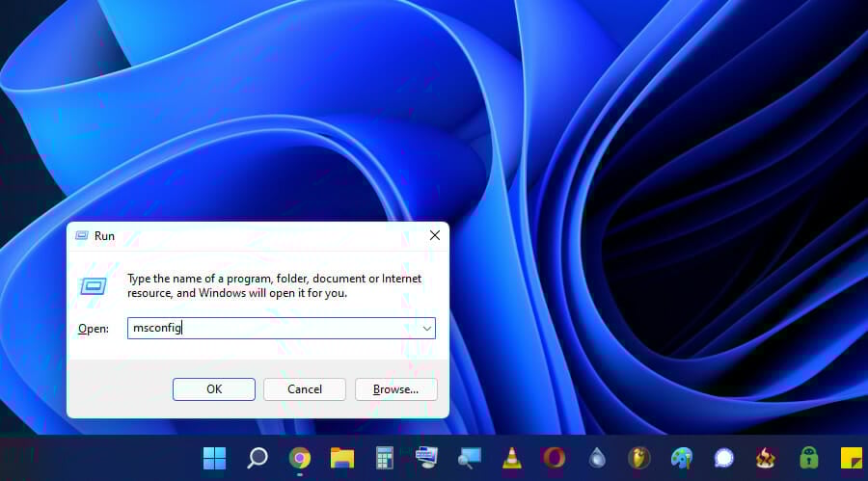
Task: Close the Run dialog window
Action: [435, 235]
